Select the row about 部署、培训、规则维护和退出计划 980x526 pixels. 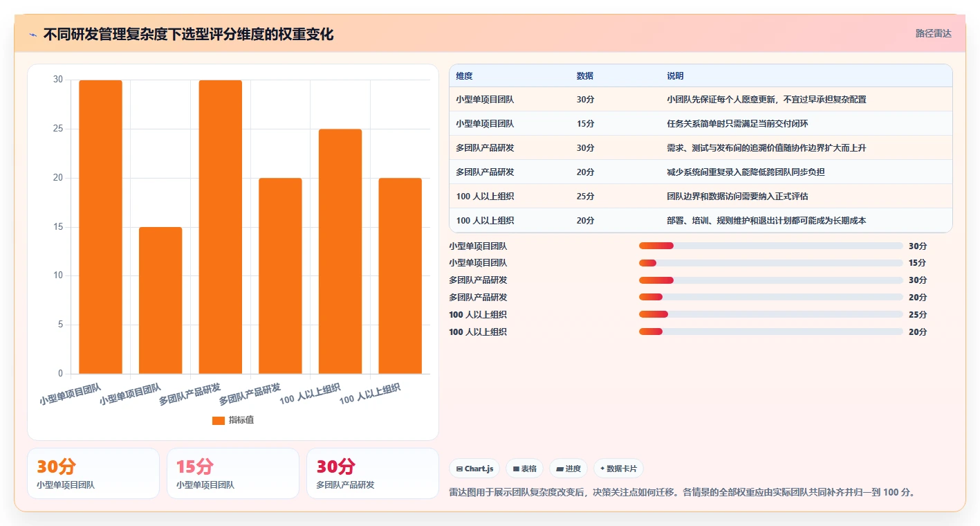pyautogui.click(x=701, y=220)
